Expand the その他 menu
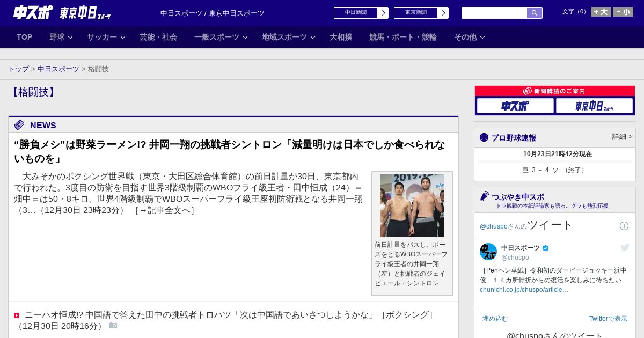 pos(470,37)
